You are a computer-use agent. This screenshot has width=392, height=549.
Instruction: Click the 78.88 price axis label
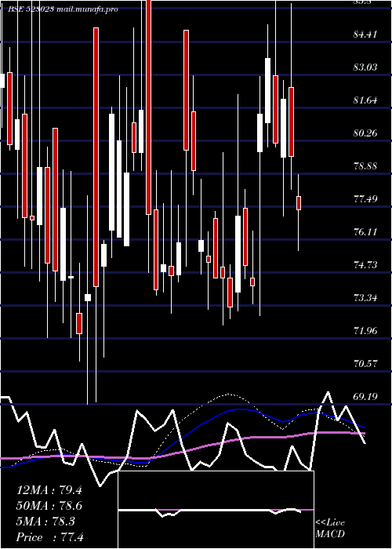(365, 166)
